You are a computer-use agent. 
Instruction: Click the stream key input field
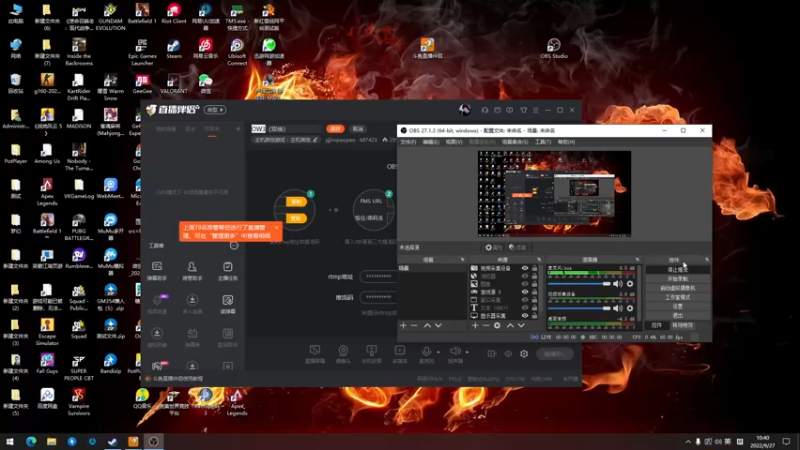click(x=378, y=297)
